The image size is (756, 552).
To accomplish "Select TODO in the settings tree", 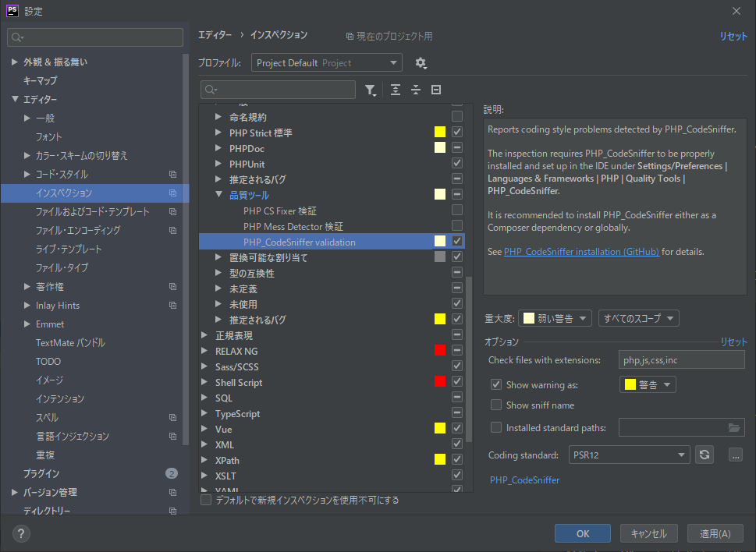I will click(48, 361).
